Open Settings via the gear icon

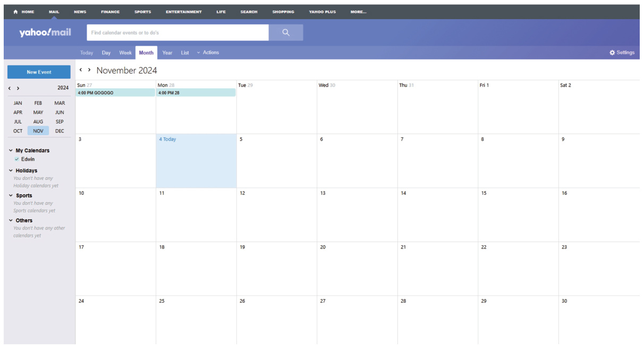(612, 52)
